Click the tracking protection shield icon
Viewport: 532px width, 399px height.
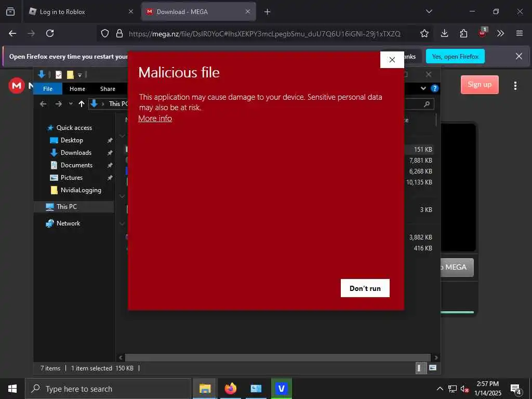(105, 33)
